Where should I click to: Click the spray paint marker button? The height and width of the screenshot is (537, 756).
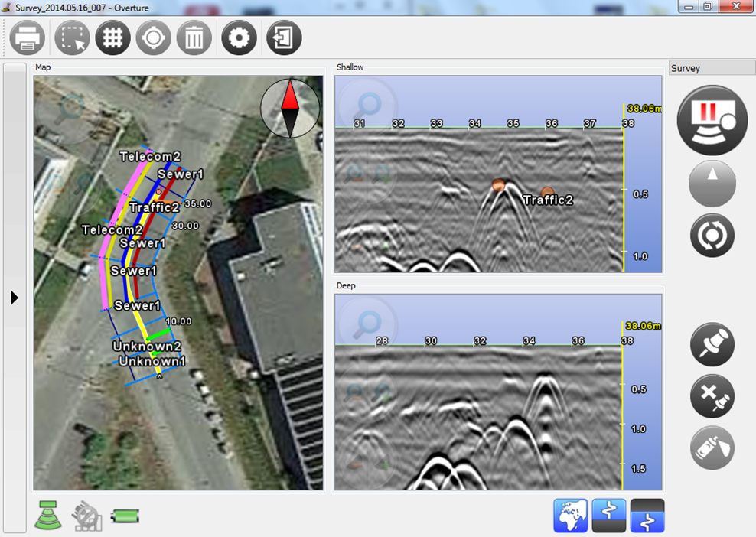(x=712, y=447)
